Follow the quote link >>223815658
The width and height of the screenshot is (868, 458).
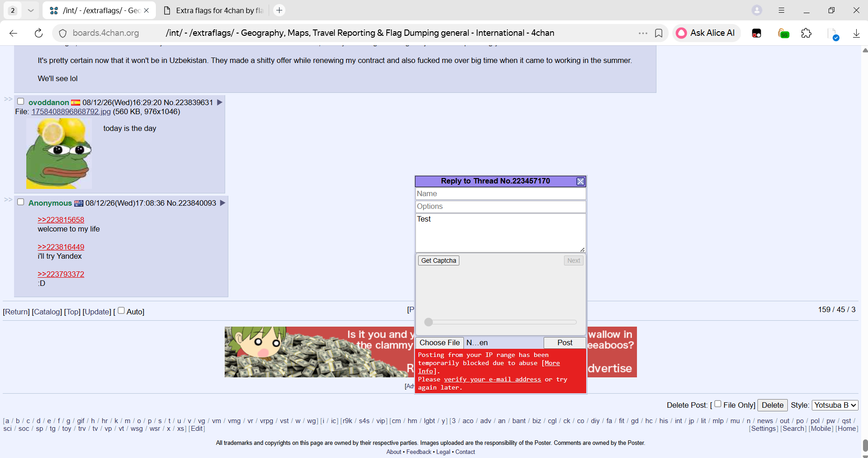click(61, 220)
